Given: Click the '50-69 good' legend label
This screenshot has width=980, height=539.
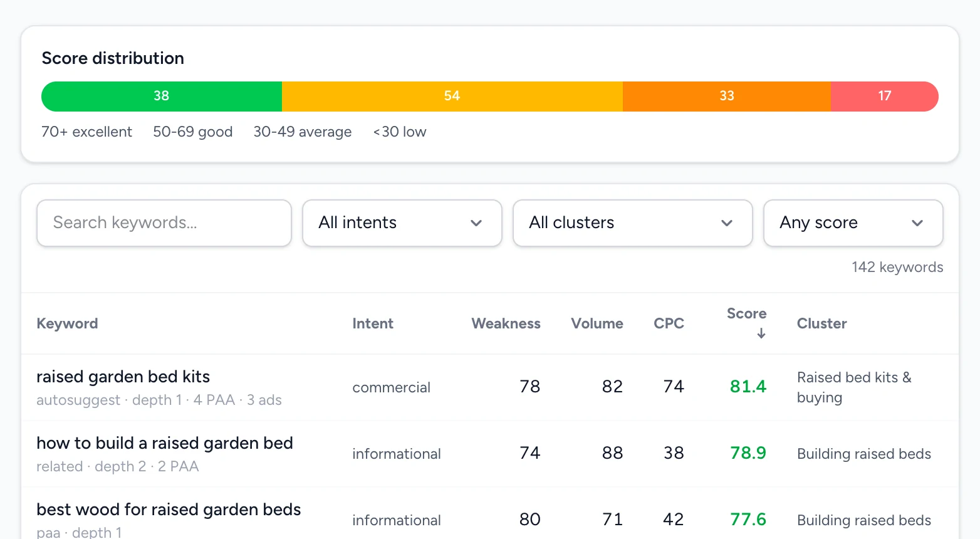Looking at the screenshot, I should point(193,132).
